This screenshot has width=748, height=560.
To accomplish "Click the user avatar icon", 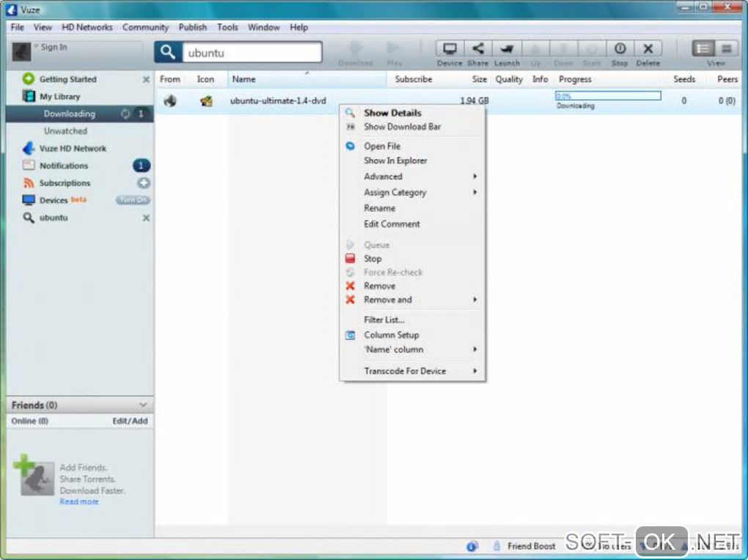I will coord(21,51).
